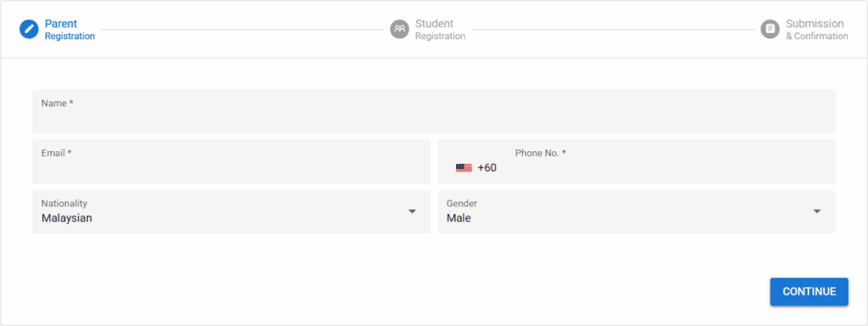Click the Gender field label
Screen dimensions: 868x326
pyautogui.click(x=462, y=204)
